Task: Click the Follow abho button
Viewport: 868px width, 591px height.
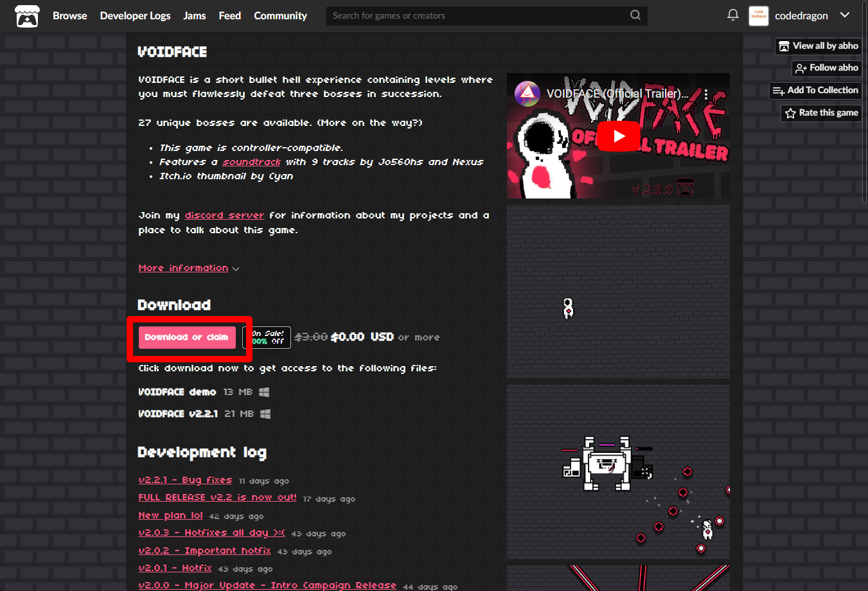Action: [x=827, y=68]
